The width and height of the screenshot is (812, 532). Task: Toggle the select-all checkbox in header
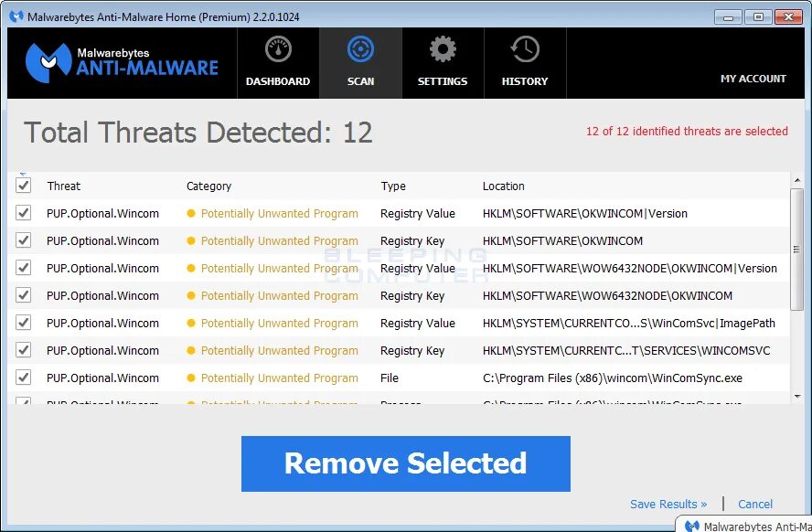point(23,186)
